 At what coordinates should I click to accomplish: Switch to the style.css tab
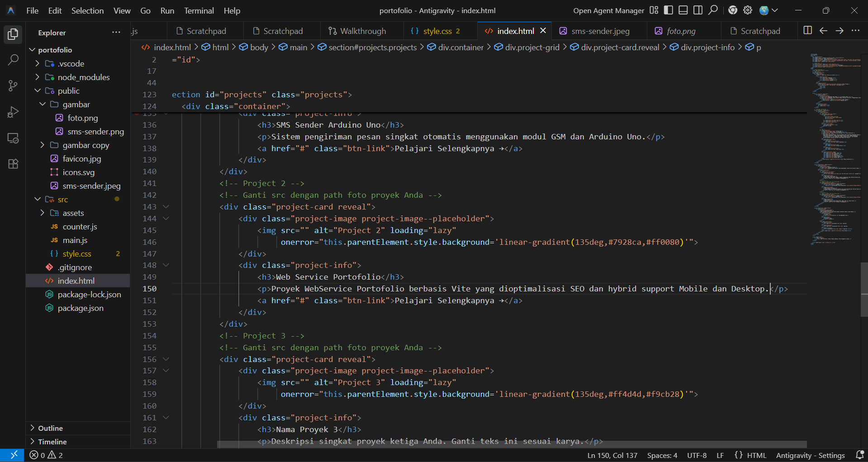click(x=437, y=31)
